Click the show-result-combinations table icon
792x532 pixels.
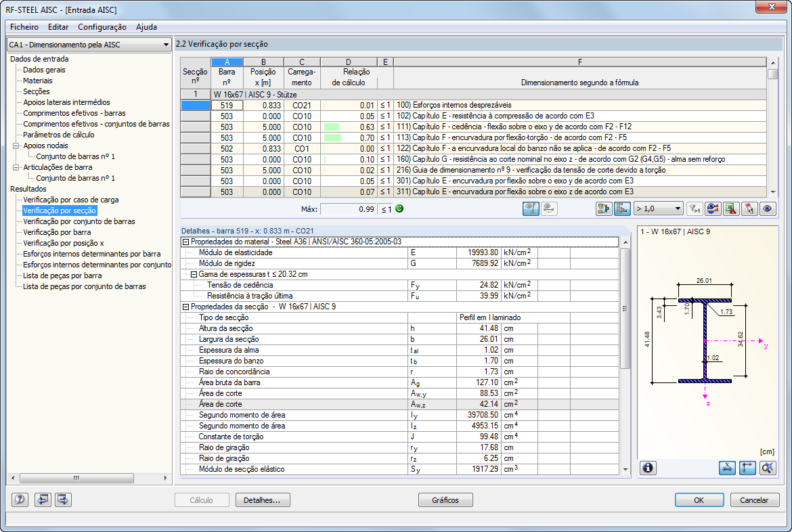(604, 208)
